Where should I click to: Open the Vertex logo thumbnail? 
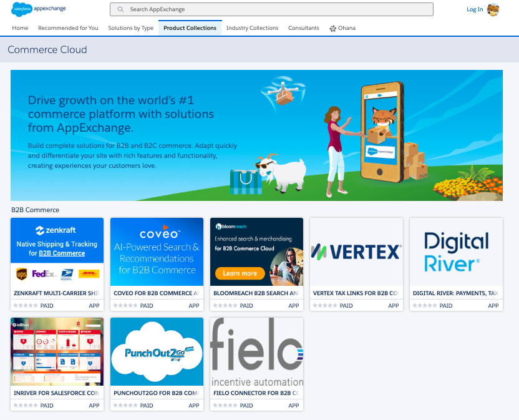point(356,252)
